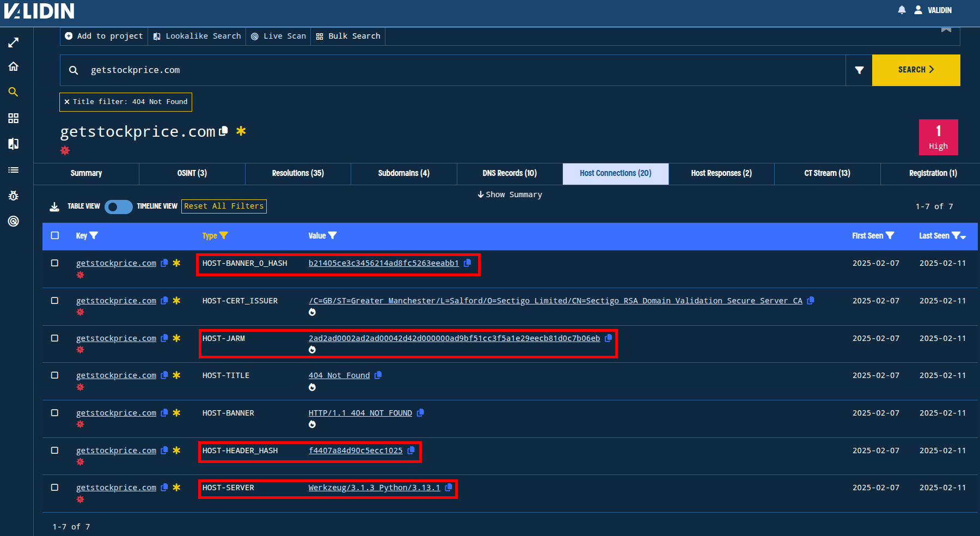Copy the HOST-HEADER_HASH value
This screenshot has width=980, height=536.
point(411,450)
